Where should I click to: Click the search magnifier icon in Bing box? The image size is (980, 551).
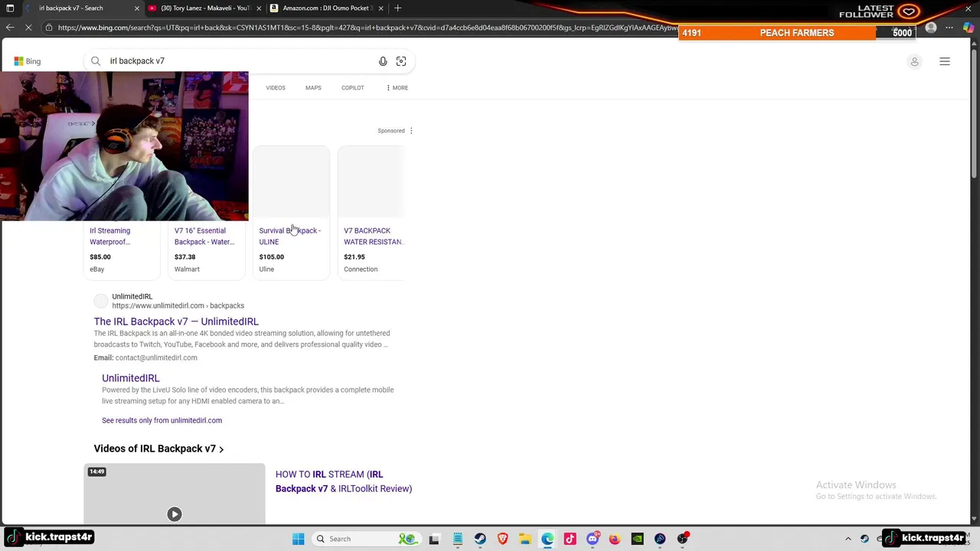point(96,61)
